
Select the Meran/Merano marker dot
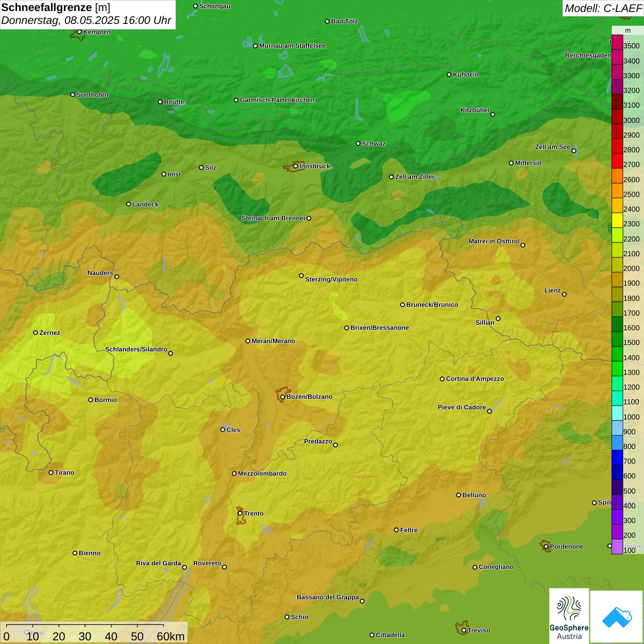(247, 341)
